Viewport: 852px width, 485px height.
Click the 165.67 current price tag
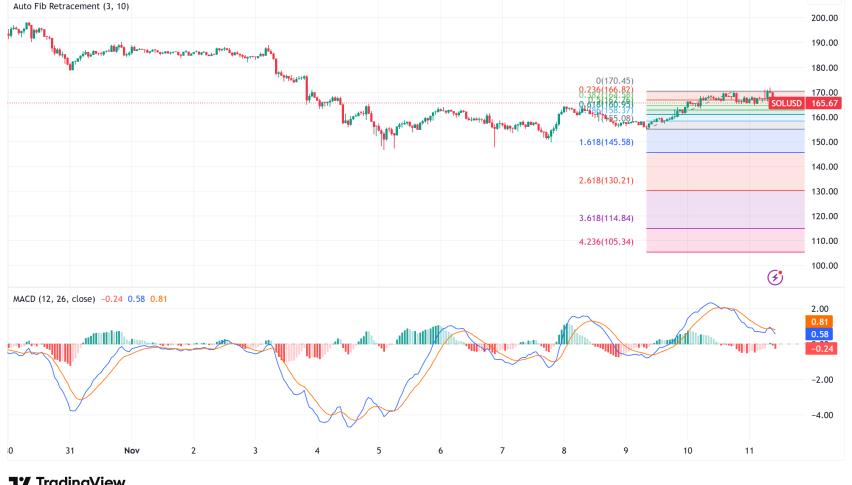pos(825,103)
